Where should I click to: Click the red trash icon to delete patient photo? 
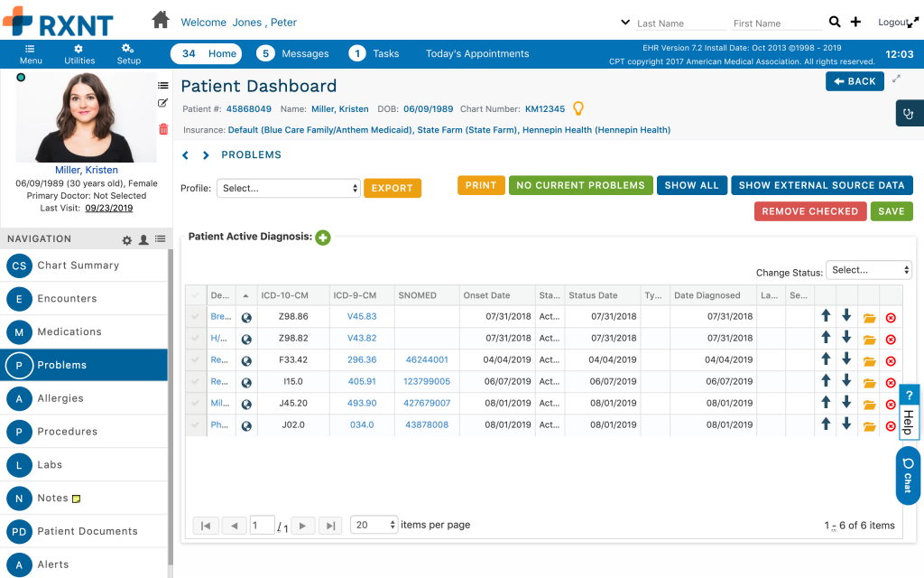tap(162, 129)
